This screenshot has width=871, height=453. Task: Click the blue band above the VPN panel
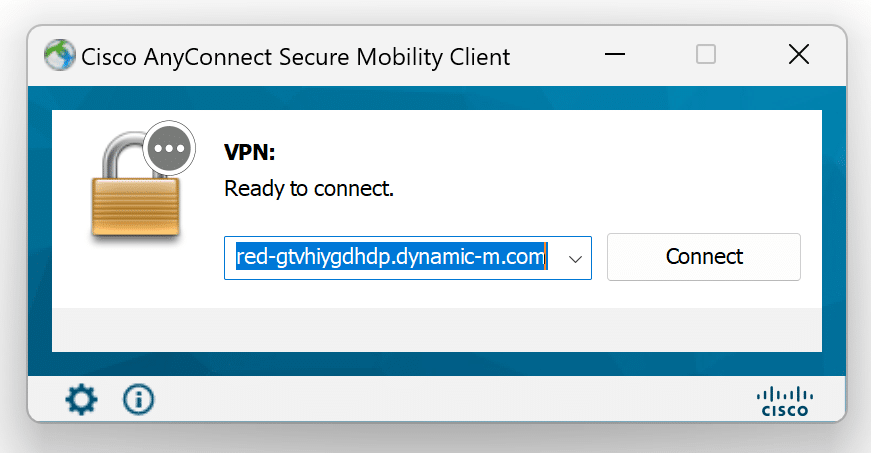point(436,98)
